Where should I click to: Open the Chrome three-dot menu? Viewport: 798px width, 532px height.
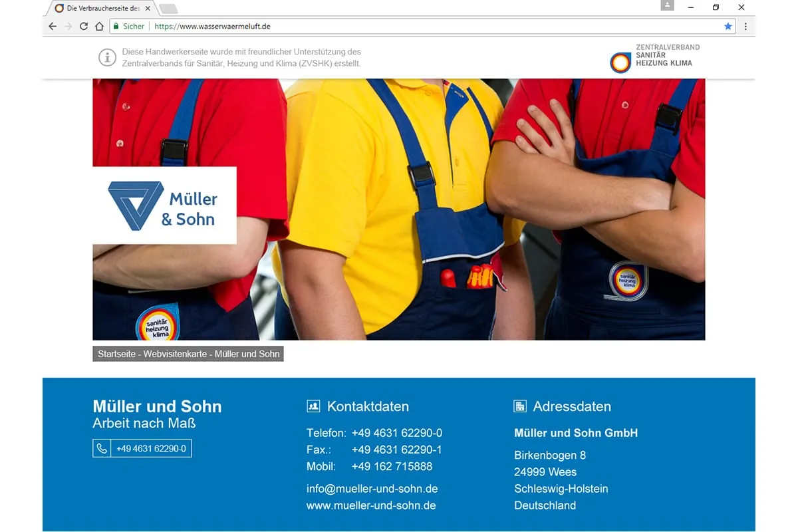(745, 27)
